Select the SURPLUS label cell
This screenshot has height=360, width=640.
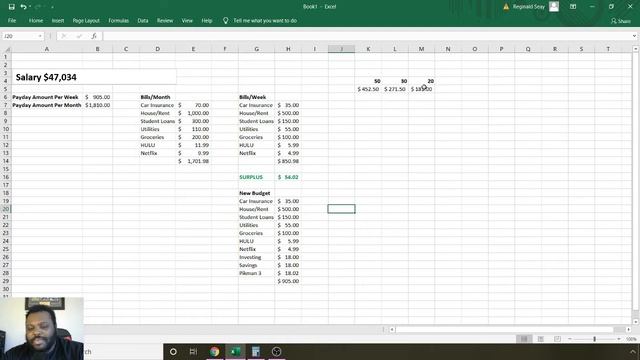pyautogui.click(x=256, y=177)
